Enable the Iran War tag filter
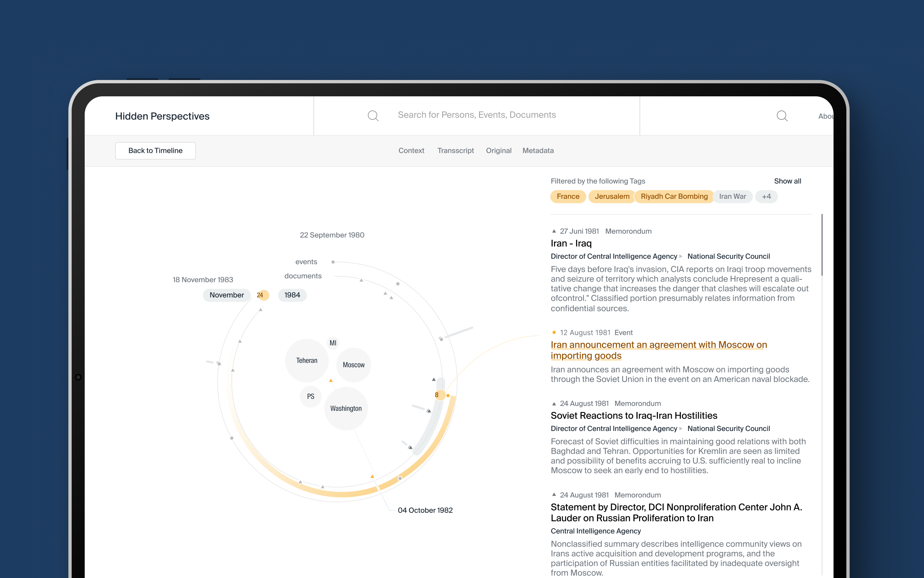 [x=732, y=197]
